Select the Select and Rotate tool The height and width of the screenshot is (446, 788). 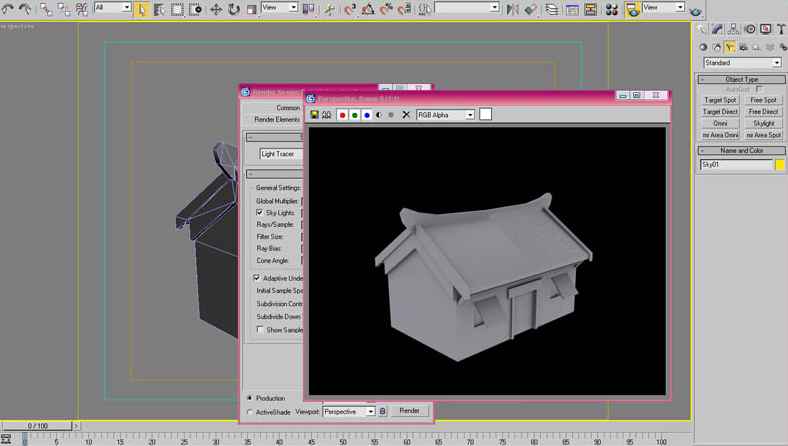[x=234, y=9]
